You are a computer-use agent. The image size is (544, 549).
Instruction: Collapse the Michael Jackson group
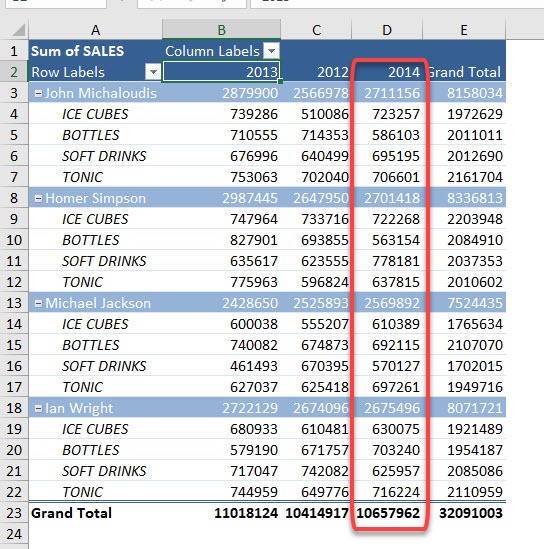pos(38,304)
